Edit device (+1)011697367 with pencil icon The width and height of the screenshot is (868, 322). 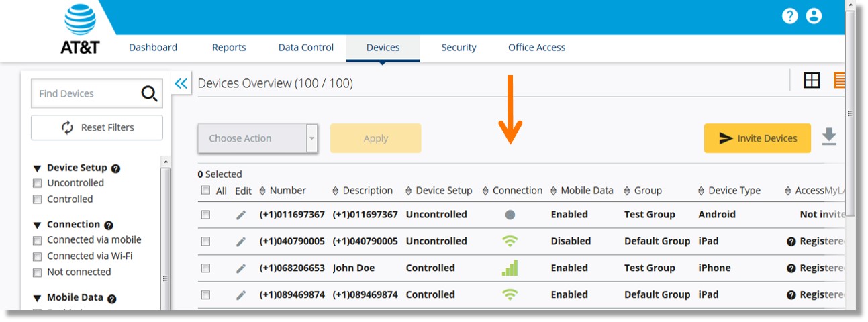point(241,215)
